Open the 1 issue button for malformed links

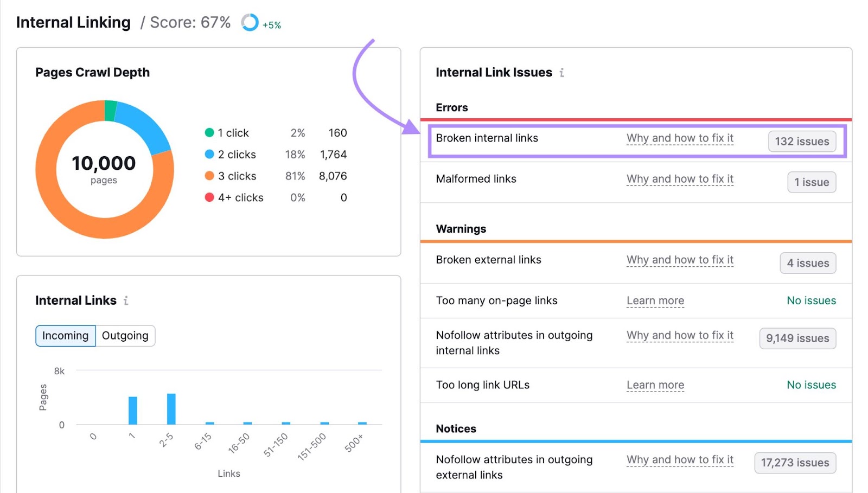click(812, 182)
